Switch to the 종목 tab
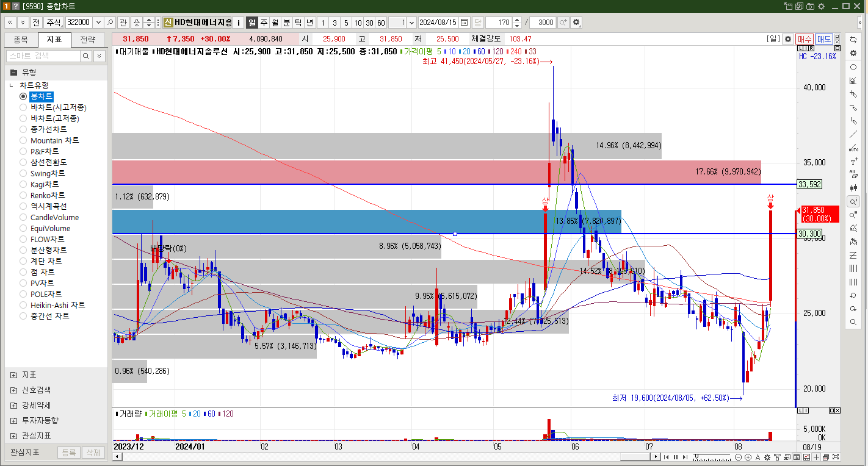The height and width of the screenshot is (466, 868). tap(21, 40)
